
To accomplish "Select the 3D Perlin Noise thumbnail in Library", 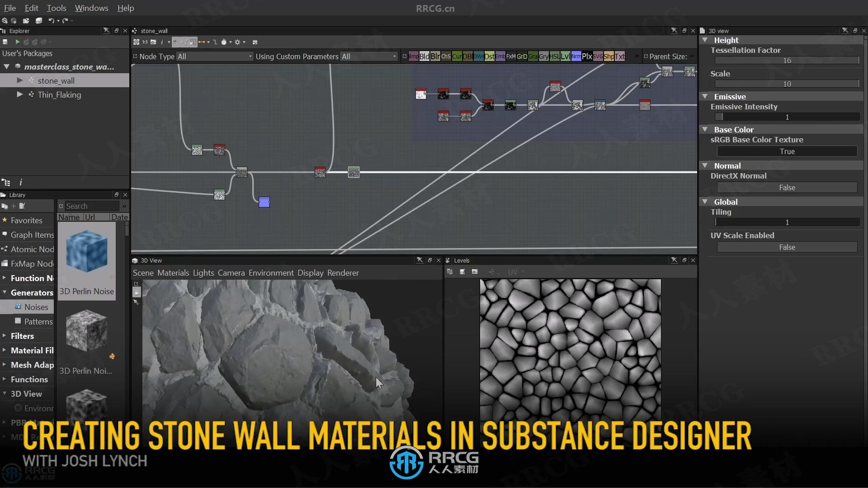I will point(87,261).
